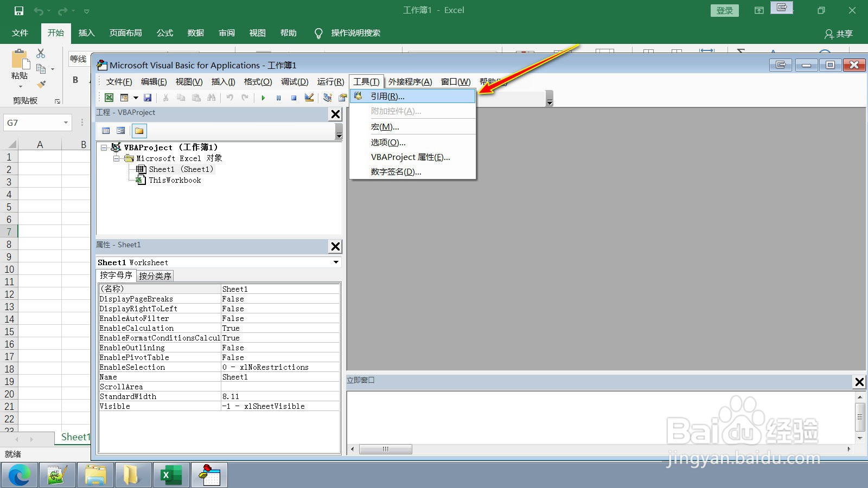The width and height of the screenshot is (868, 488).
Task: Select Sheet1 (Sheet1) in project tree
Action: (181, 169)
